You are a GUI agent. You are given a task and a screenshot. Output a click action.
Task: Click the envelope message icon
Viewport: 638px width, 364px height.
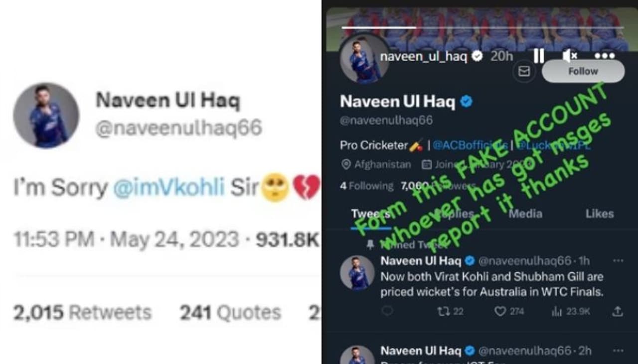click(x=523, y=72)
